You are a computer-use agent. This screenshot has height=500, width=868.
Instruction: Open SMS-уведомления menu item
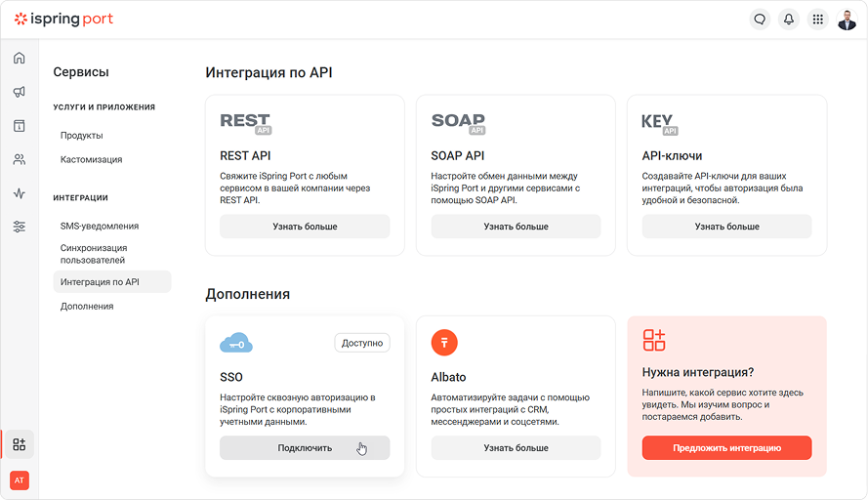pyautogui.click(x=100, y=226)
